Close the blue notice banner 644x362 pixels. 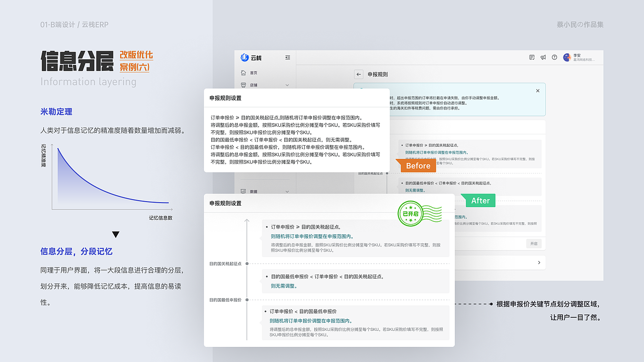538,91
